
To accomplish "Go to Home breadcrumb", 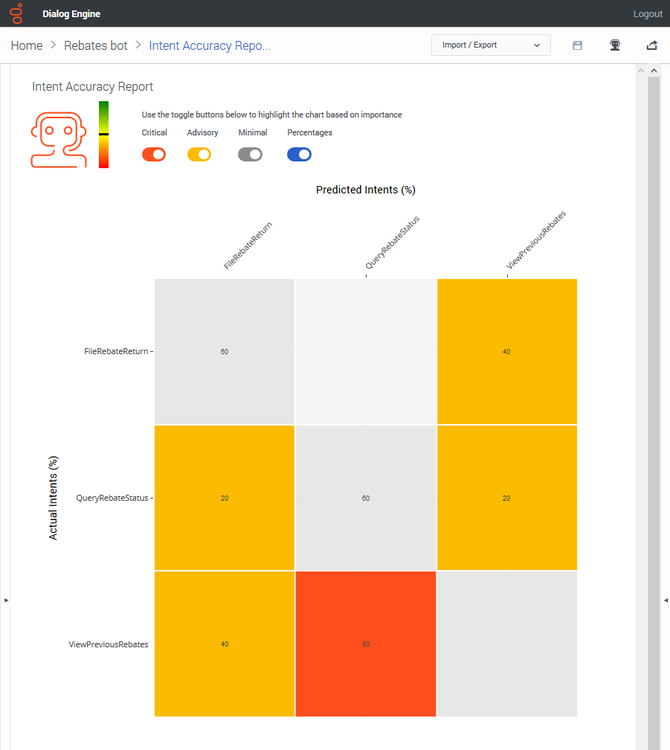I will [x=27, y=45].
